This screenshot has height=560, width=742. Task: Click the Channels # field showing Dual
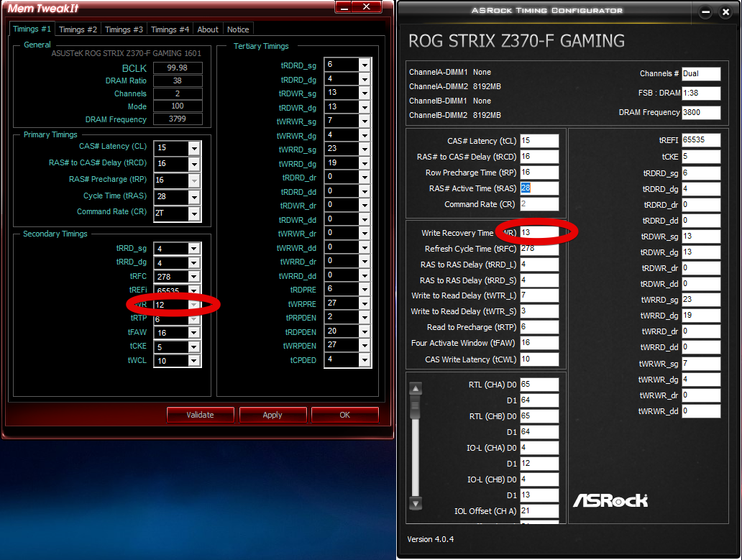coord(701,74)
